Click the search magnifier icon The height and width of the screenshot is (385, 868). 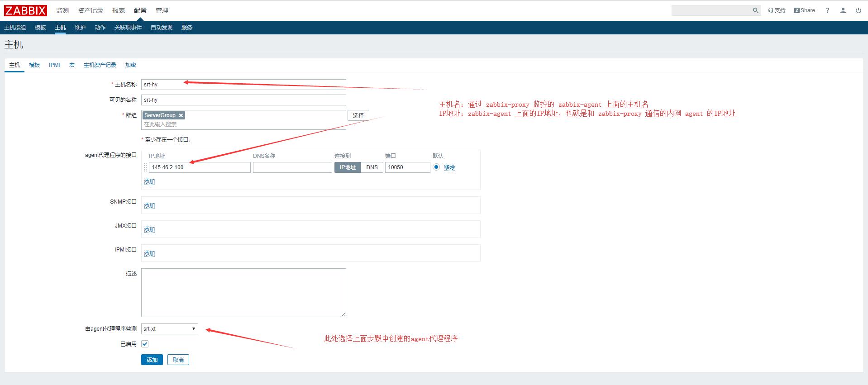755,10
